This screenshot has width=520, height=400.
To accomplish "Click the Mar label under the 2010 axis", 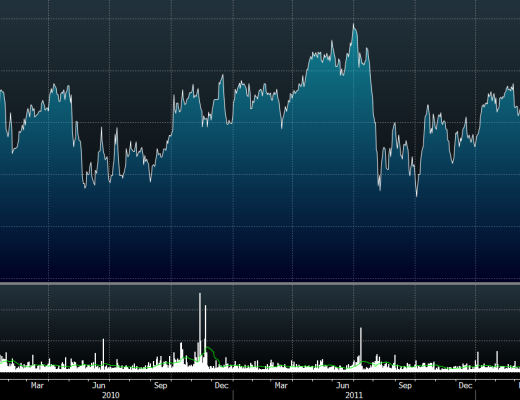I will coord(37,385).
